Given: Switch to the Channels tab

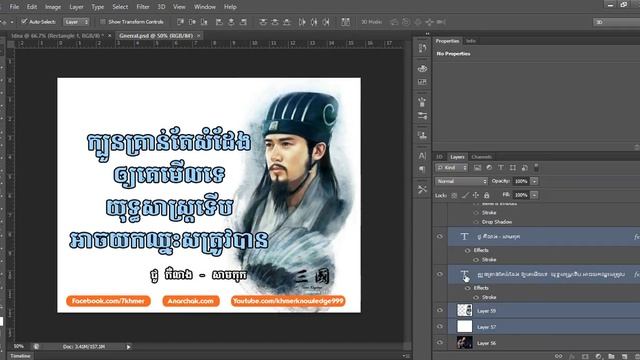Looking at the screenshot, I should coord(481,157).
